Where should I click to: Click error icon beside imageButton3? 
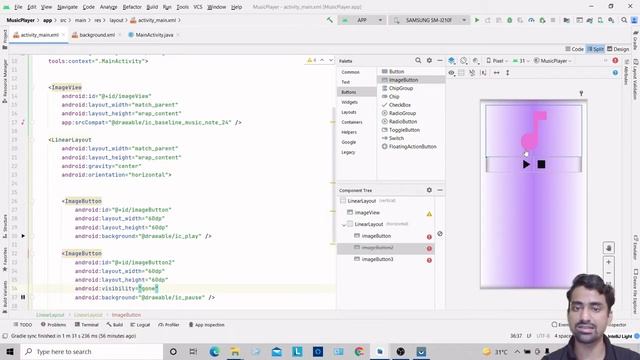coord(429,260)
